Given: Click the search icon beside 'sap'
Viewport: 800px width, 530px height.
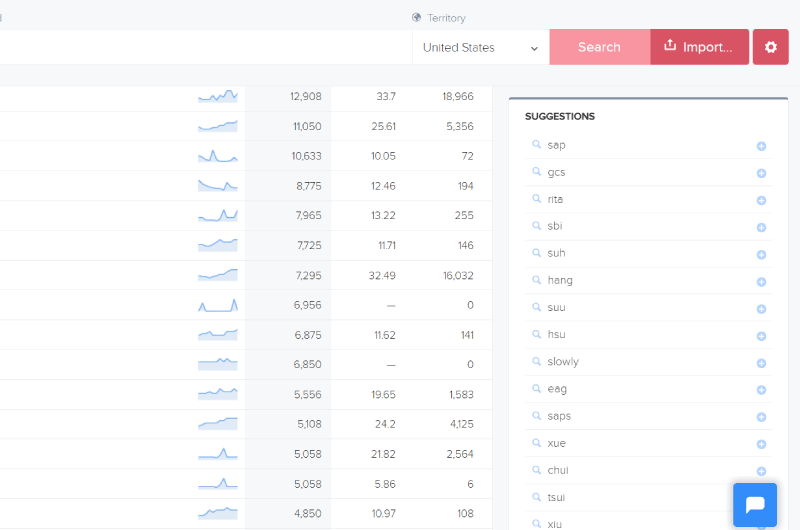Looking at the screenshot, I should [x=536, y=144].
